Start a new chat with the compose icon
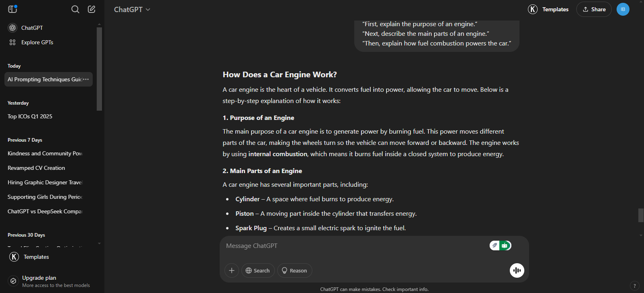 tap(91, 9)
